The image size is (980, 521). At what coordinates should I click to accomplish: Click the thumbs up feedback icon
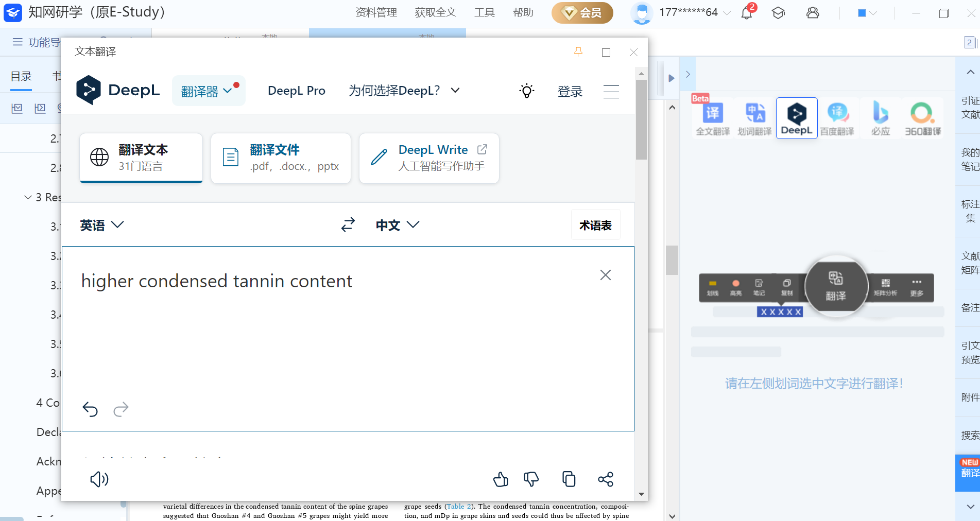[x=501, y=479]
